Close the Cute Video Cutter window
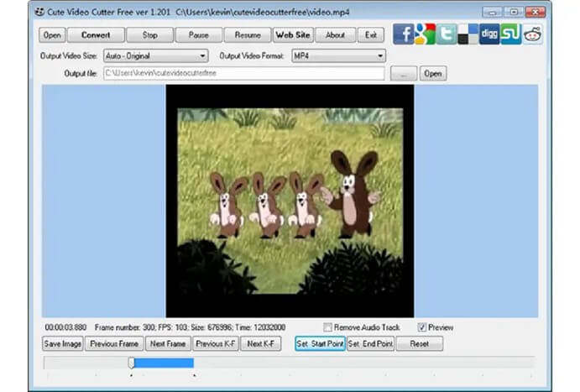580x392 pixels. coord(536,13)
